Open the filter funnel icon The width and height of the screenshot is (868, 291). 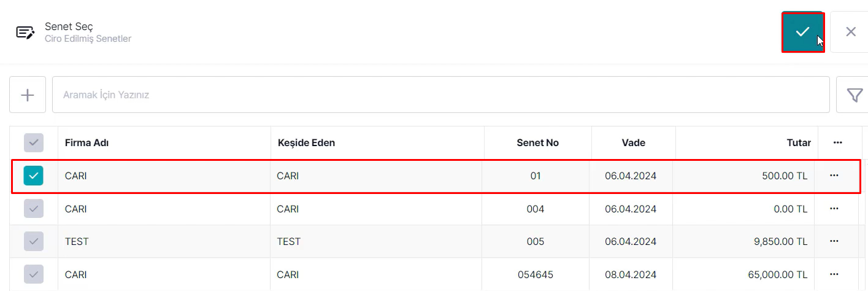pos(854,95)
